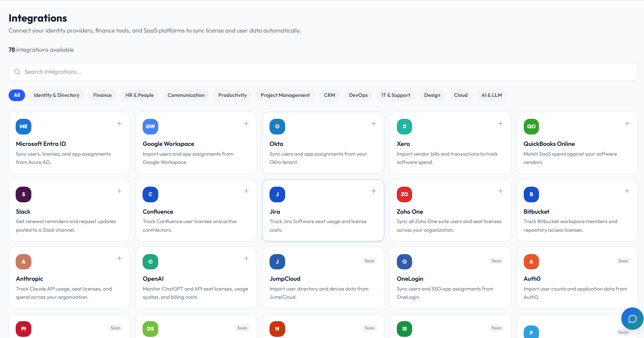Filter by Project Management category
Screen dimensions: 644x338
click(285, 95)
